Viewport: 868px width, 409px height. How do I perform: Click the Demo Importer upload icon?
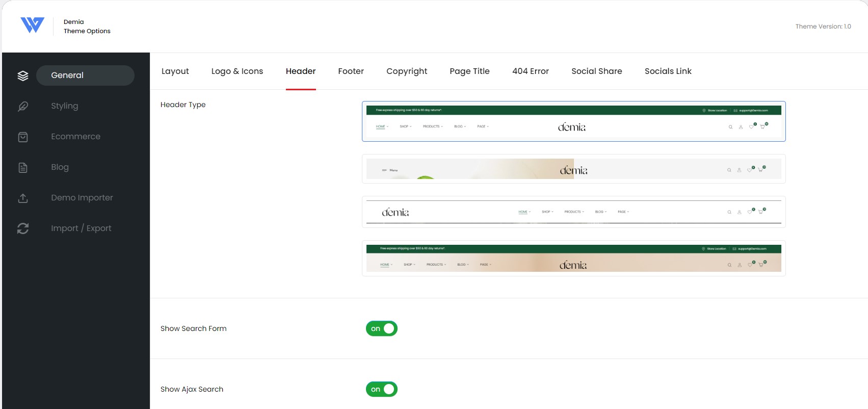(x=23, y=198)
